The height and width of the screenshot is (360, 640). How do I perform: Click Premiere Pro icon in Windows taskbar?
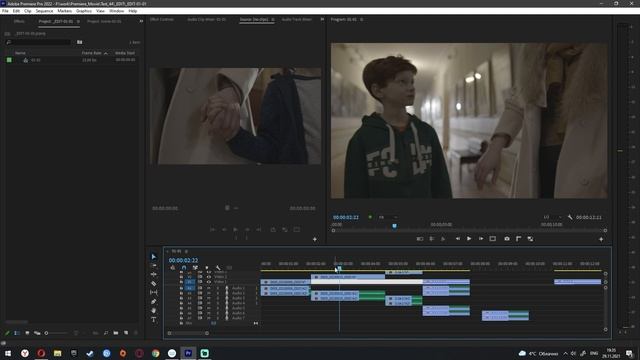click(188, 353)
